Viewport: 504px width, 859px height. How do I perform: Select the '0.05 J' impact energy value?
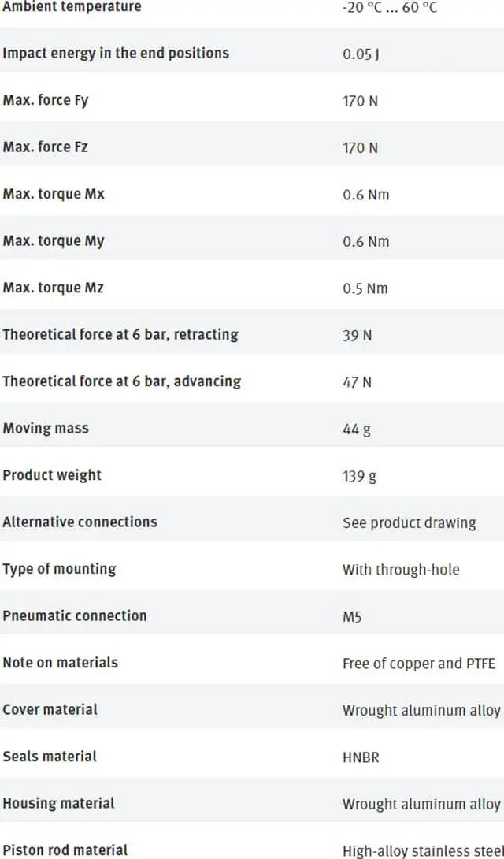tap(361, 54)
